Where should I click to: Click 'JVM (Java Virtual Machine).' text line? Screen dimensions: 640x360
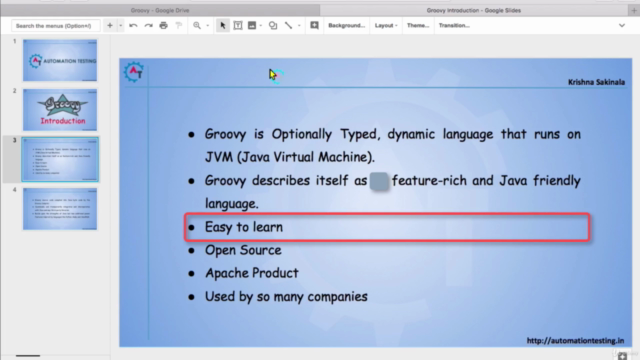(x=290, y=157)
